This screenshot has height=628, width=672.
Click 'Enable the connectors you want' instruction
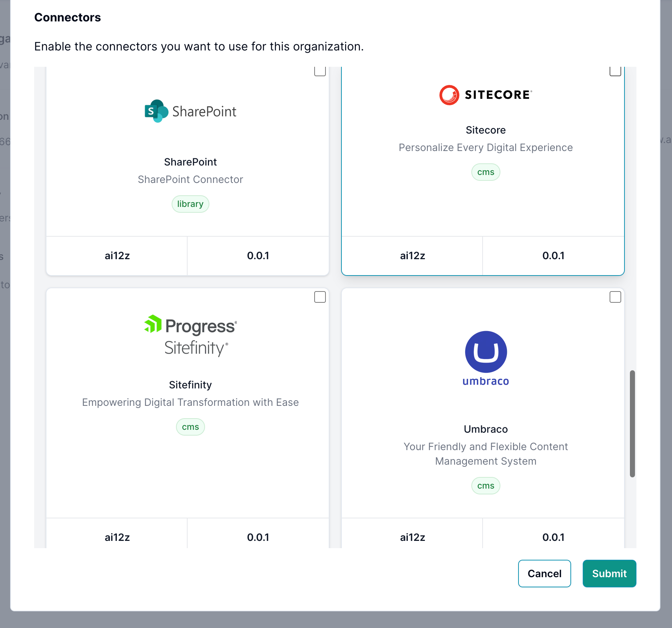199,46
